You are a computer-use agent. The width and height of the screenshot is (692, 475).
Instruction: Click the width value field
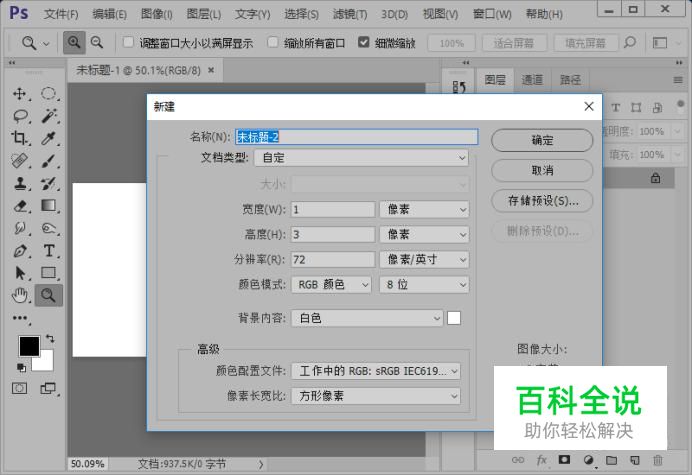pos(333,209)
